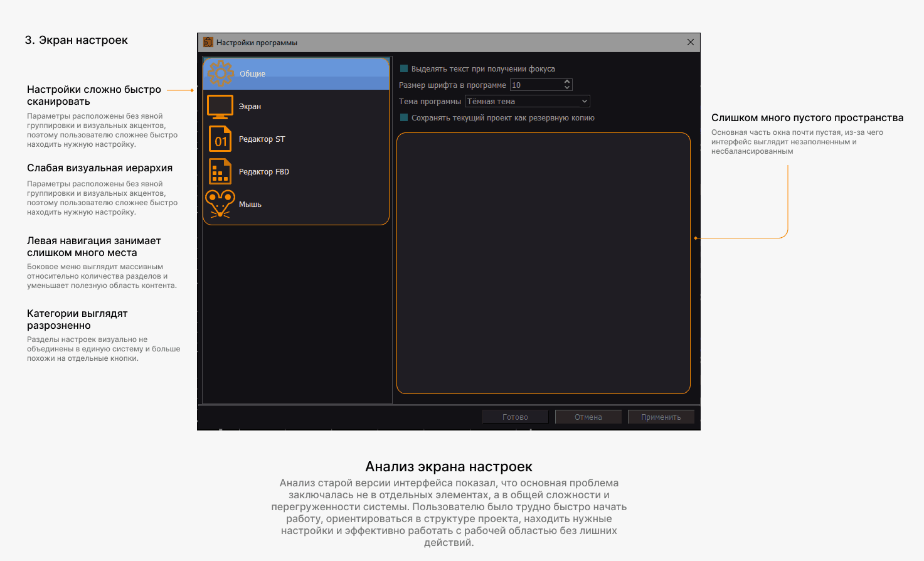This screenshot has width=924, height=561.
Task: Click the mouse-face icon for Мышь
Action: [x=220, y=204]
